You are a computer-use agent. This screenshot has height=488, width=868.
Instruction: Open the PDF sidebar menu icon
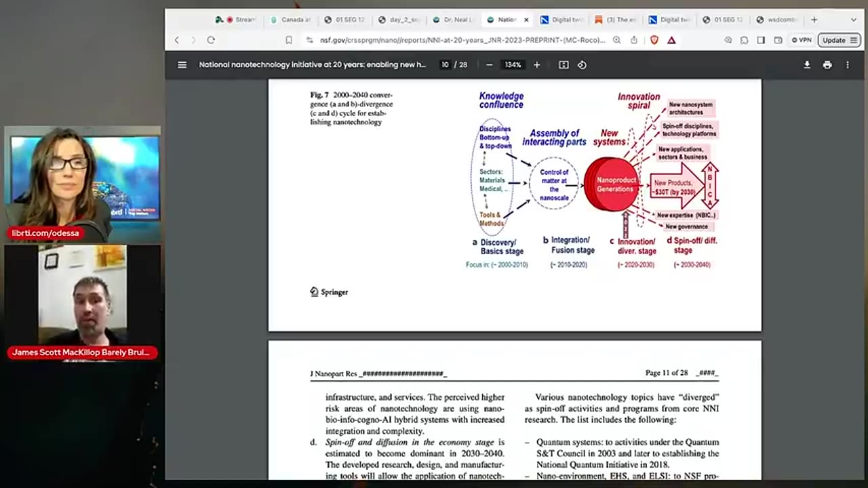182,65
